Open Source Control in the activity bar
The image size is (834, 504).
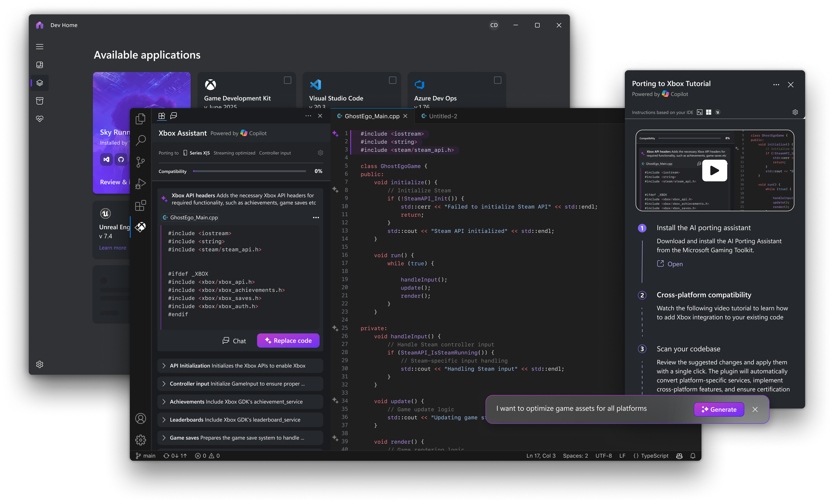tap(140, 162)
